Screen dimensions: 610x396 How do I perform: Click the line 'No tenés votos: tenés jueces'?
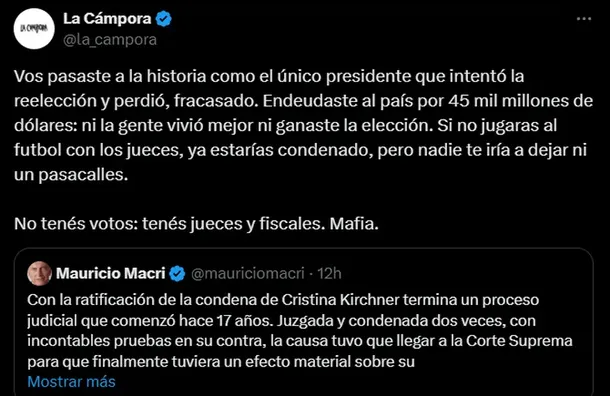pos(196,224)
